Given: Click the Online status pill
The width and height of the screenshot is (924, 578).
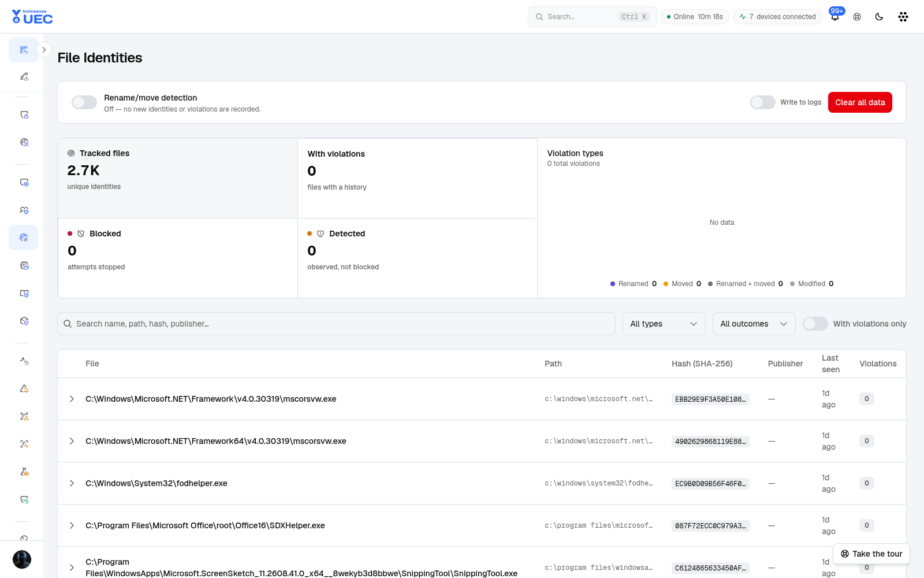Looking at the screenshot, I should pos(695,17).
